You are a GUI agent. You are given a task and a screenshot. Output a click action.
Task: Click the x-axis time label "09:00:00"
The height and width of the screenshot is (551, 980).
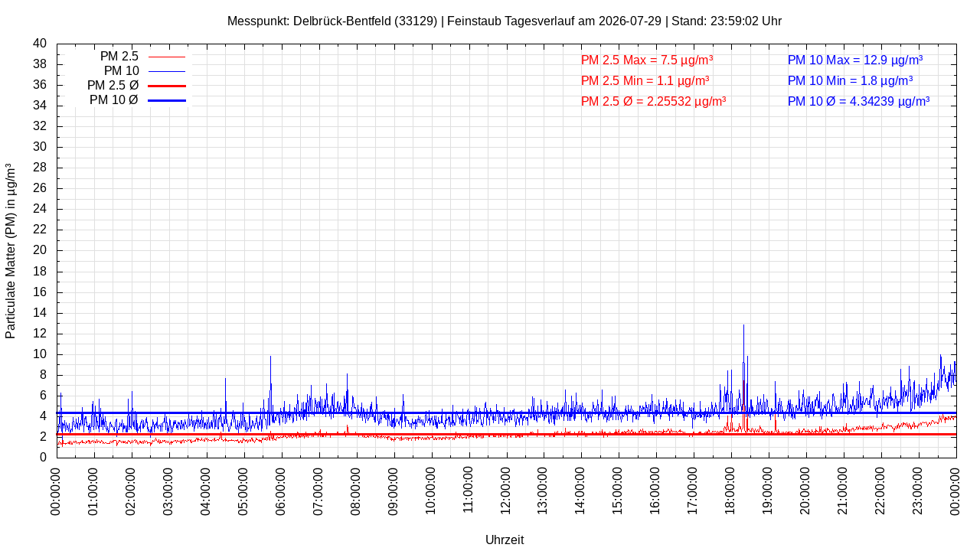point(394,491)
